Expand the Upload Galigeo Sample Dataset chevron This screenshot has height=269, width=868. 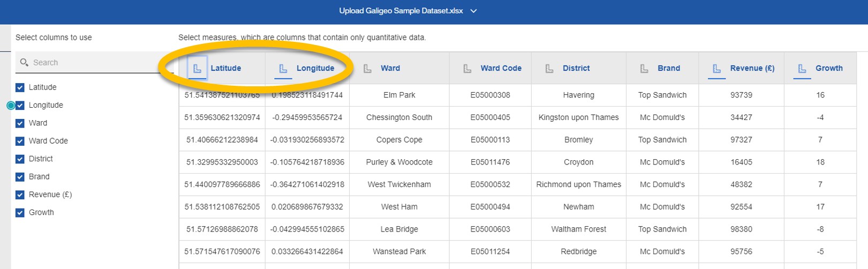(x=473, y=11)
